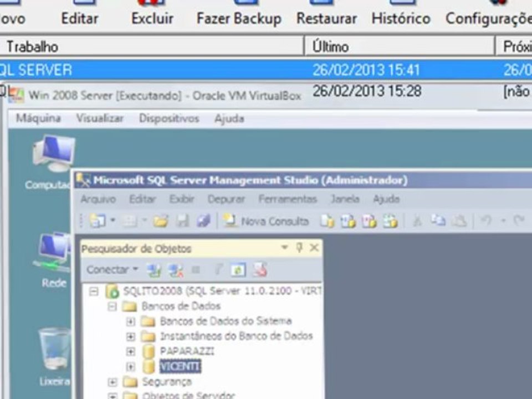Viewport: 532px width, 399px height.
Task: Click the Redo arrow icon
Action: tap(519, 221)
